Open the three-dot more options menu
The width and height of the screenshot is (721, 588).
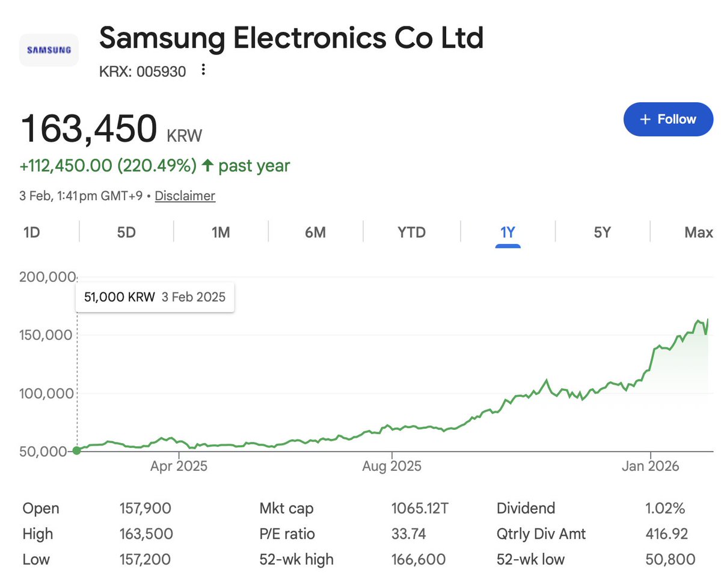(x=203, y=70)
